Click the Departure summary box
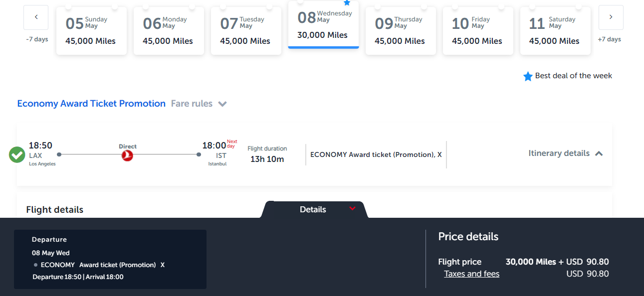 [110, 259]
